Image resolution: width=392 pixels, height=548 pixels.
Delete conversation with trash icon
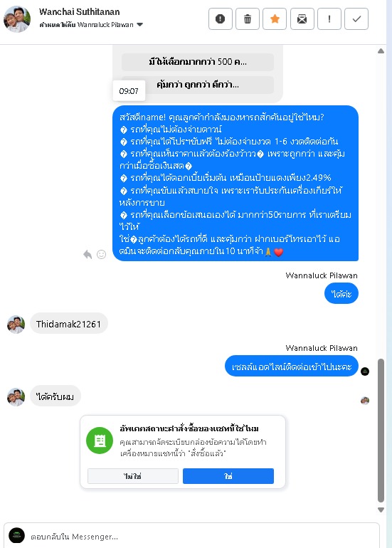click(248, 19)
